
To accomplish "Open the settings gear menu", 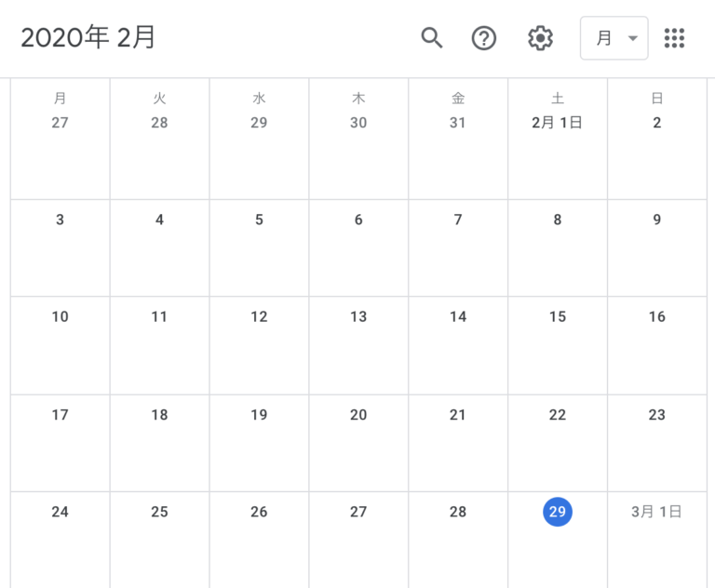I will click(540, 38).
